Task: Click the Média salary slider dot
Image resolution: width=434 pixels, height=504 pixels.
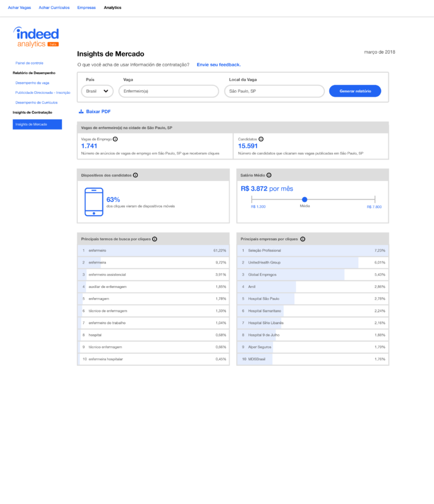Action: point(305,200)
